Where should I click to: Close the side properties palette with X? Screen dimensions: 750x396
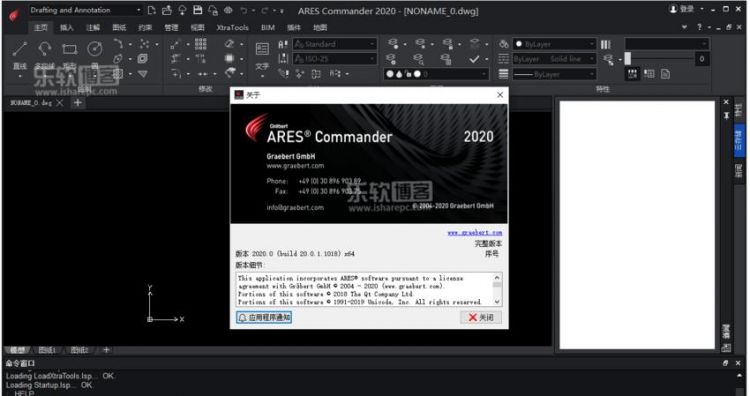[x=726, y=102]
